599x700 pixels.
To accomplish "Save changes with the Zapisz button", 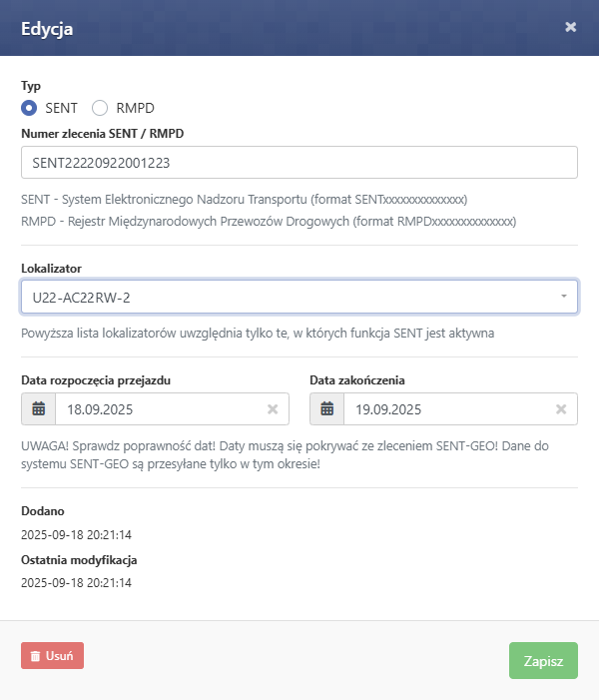I will pyautogui.click(x=543, y=661).
